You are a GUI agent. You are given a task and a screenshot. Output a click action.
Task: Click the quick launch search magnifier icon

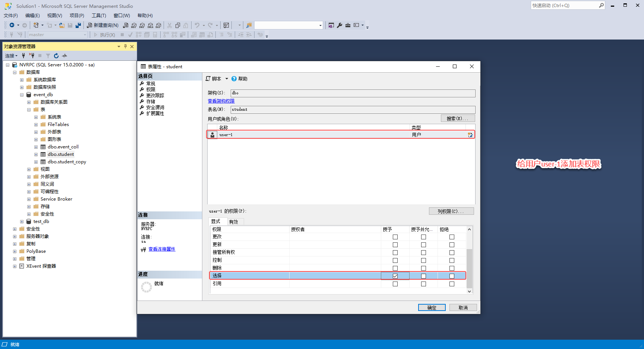601,5
